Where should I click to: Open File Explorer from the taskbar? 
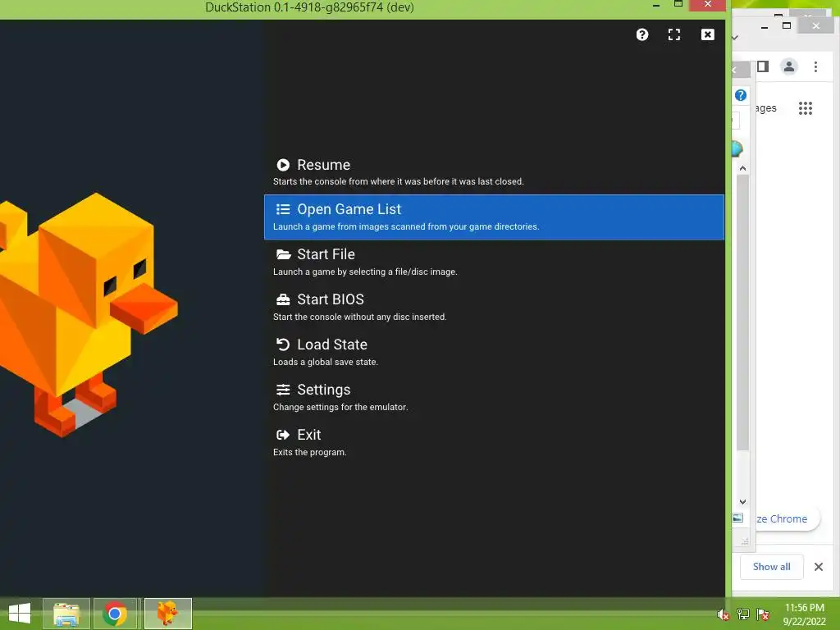point(66,614)
